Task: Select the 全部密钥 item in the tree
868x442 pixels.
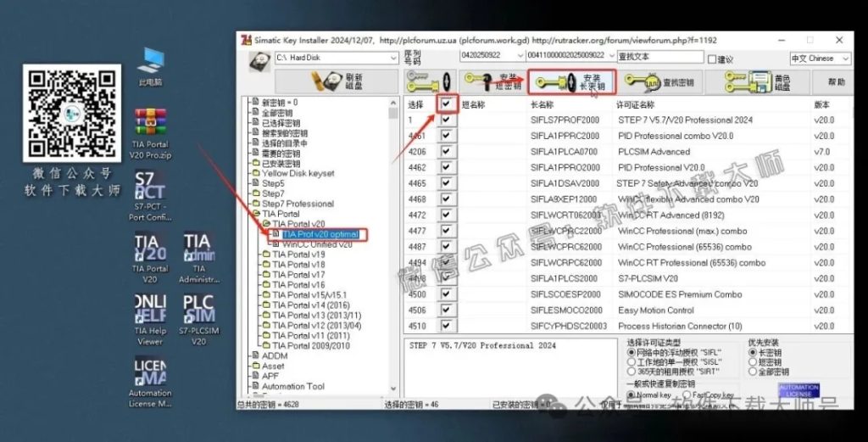Action: coord(277,113)
